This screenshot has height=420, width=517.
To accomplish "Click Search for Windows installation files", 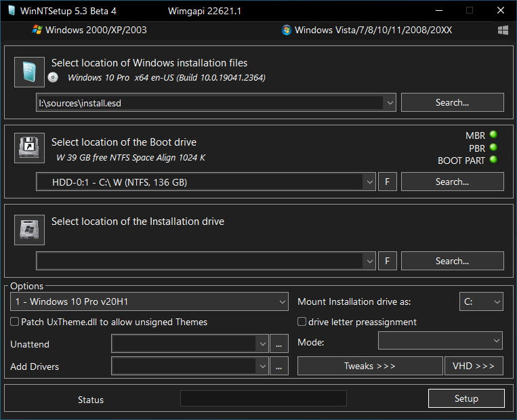I will pos(453,102).
